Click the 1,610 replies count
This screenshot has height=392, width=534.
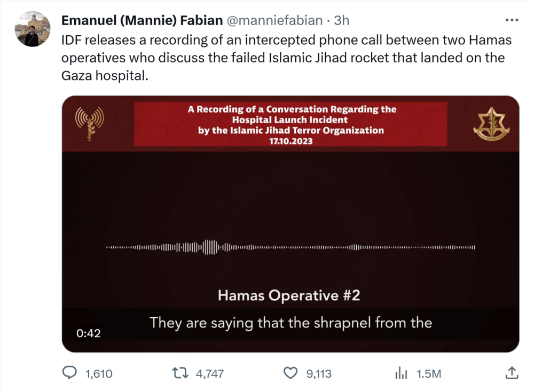click(99, 373)
